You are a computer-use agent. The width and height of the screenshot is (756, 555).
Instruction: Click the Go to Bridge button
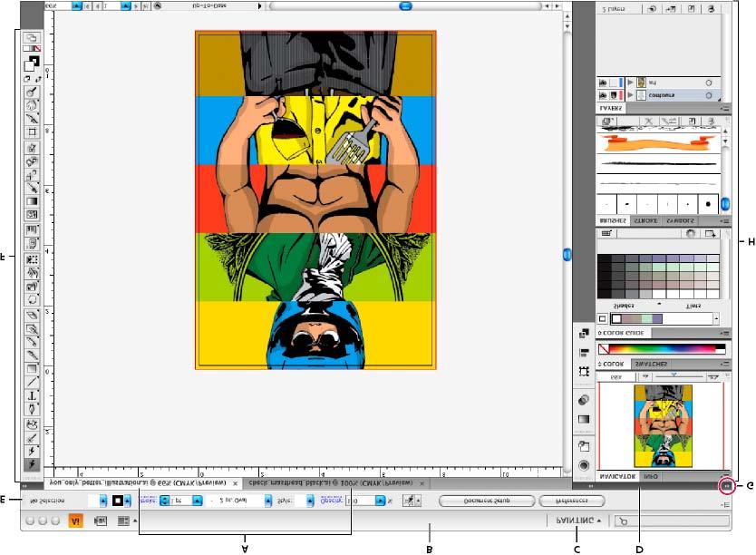coord(101,521)
